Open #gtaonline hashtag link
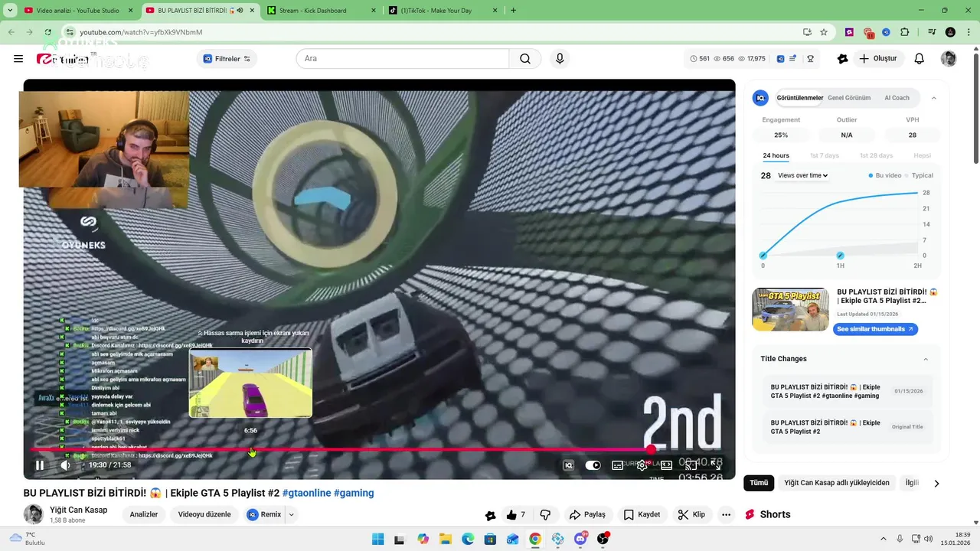 point(306,493)
